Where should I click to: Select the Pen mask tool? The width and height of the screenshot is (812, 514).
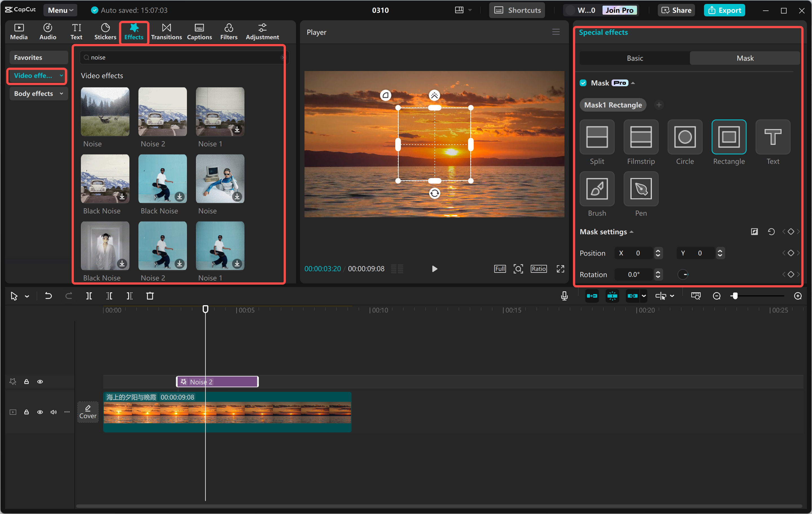pos(640,189)
